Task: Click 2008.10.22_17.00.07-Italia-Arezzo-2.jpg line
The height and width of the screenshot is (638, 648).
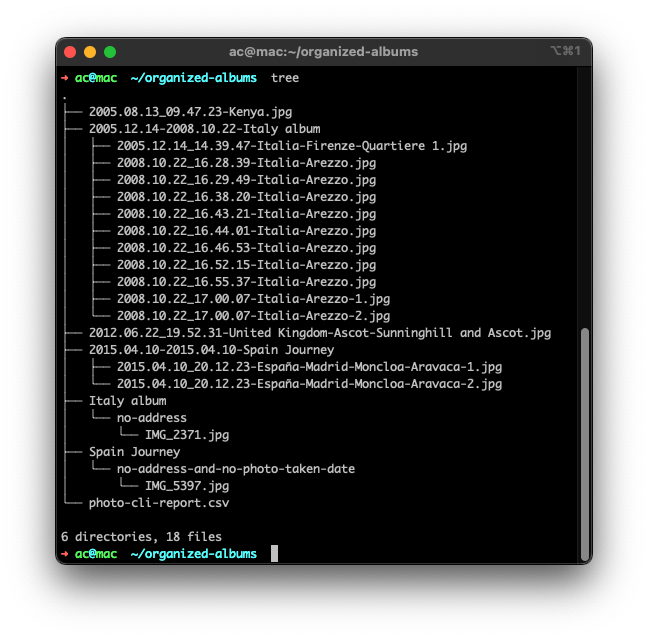Action: (253, 316)
